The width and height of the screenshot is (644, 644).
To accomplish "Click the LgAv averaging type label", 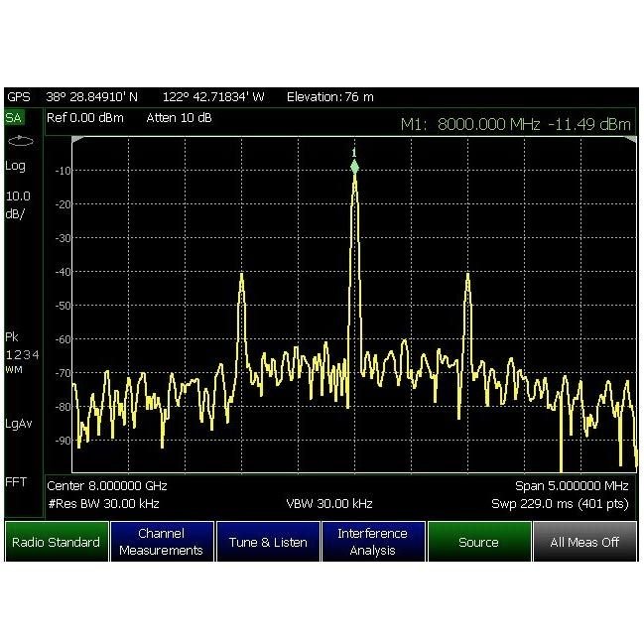I will point(19,424).
